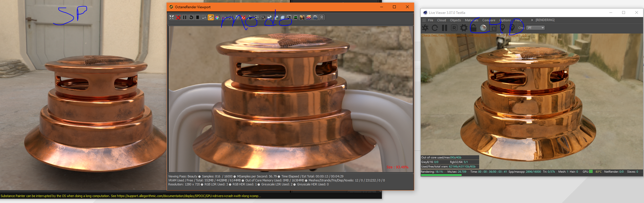Pause rendering in the Live Viewer toolbar
This screenshot has height=203, width=644.
tap(445, 28)
